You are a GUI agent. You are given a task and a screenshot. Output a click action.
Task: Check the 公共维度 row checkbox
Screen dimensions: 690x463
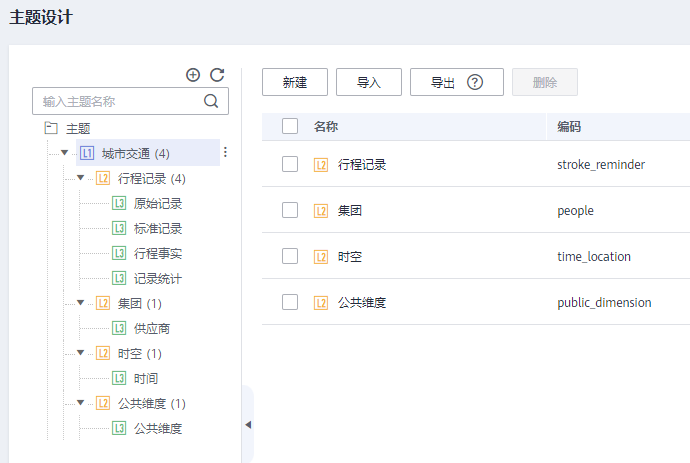coord(290,302)
